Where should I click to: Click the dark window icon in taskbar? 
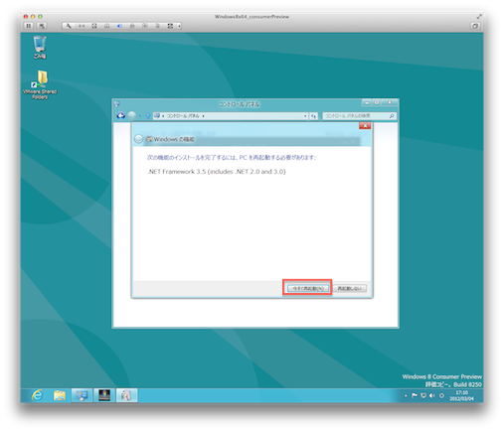click(x=104, y=395)
